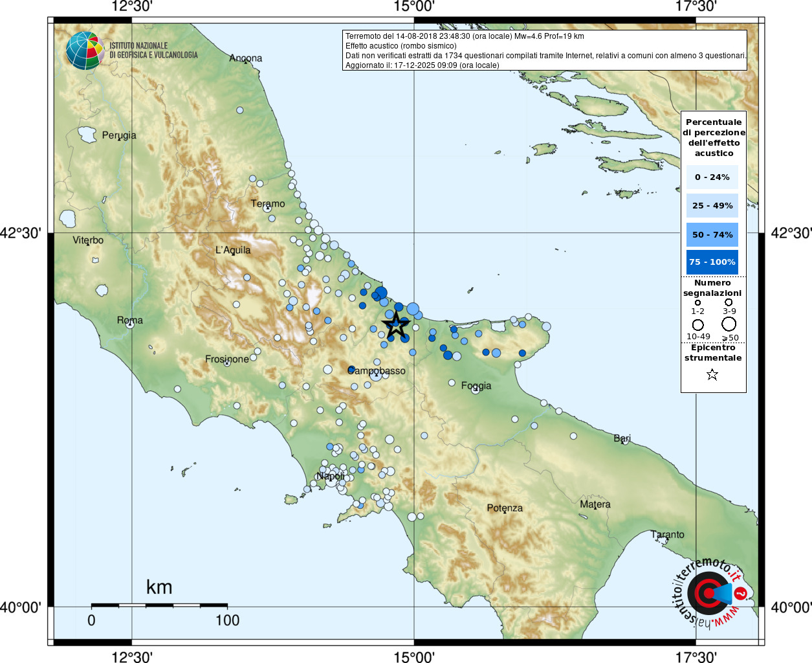The image size is (812, 663).
Task: Select the 1-2 reports circle in legend
Action: coord(697,302)
